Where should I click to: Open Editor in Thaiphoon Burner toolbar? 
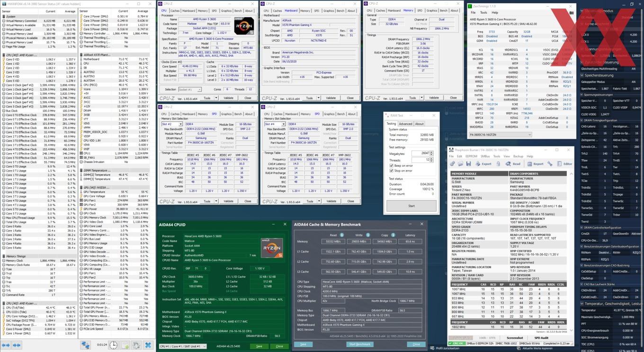tap(564, 164)
